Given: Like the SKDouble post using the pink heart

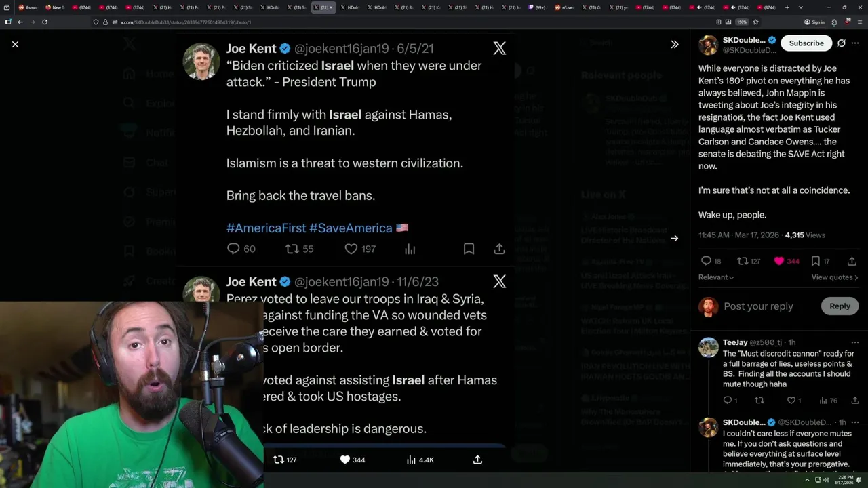Looking at the screenshot, I should pyautogui.click(x=779, y=261).
